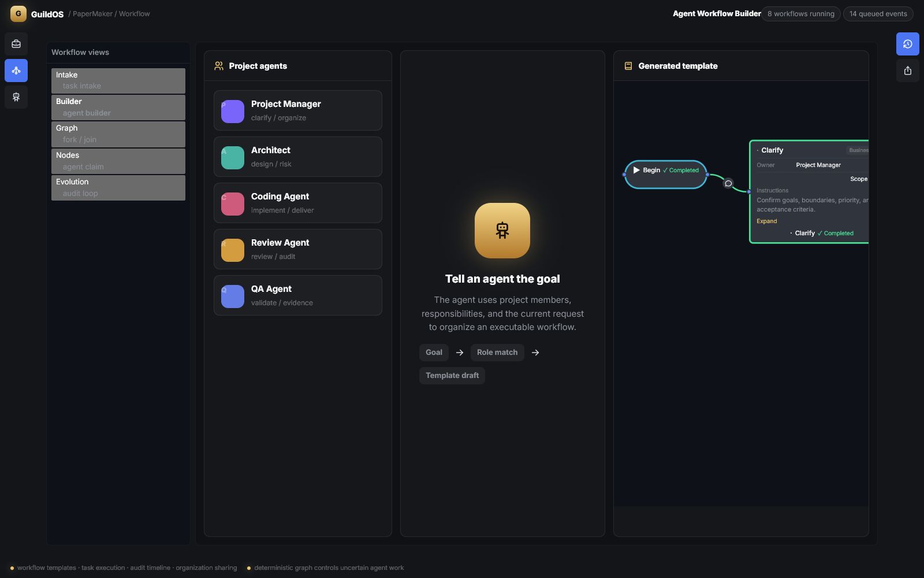This screenshot has height=578, width=924.
Task: Switch to the Intake workflow view
Action: (118, 81)
